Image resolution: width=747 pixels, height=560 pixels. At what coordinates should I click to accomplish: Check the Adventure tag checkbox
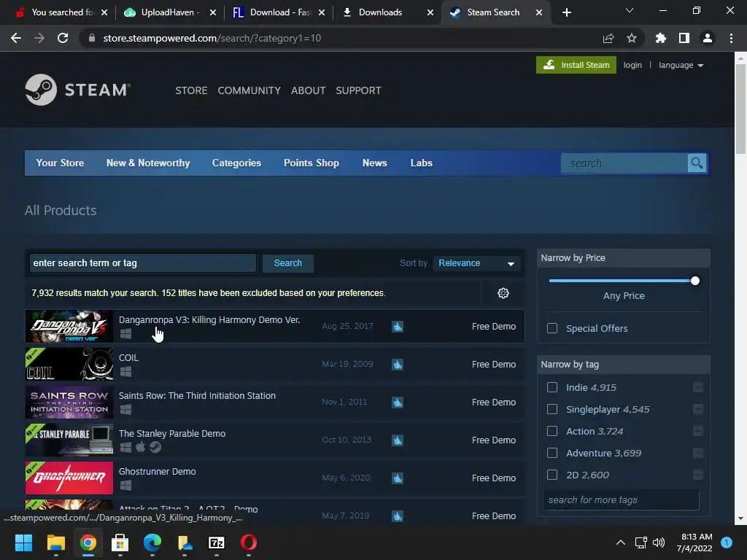pos(552,453)
